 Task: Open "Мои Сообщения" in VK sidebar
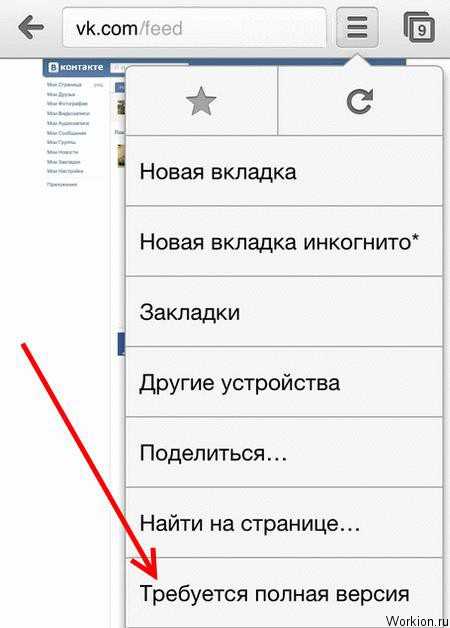pyautogui.click(x=66, y=133)
